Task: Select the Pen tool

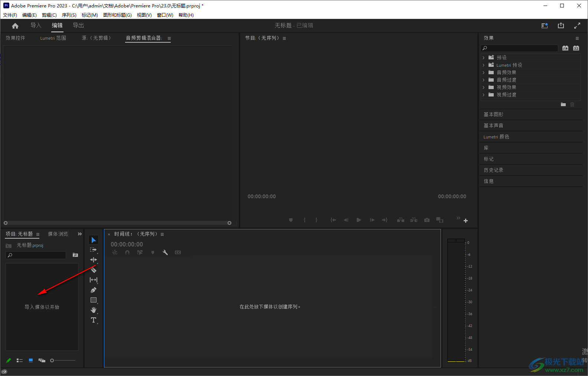Action: (94, 290)
